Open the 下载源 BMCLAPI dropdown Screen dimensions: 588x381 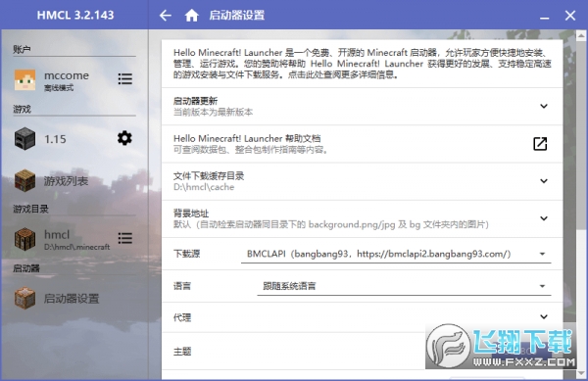(x=396, y=255)
